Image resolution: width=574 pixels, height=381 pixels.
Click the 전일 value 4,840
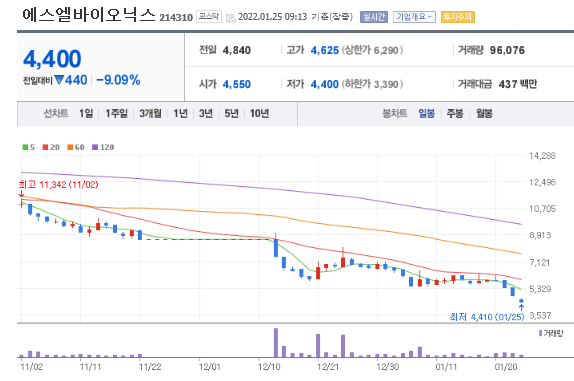[236, 50]
